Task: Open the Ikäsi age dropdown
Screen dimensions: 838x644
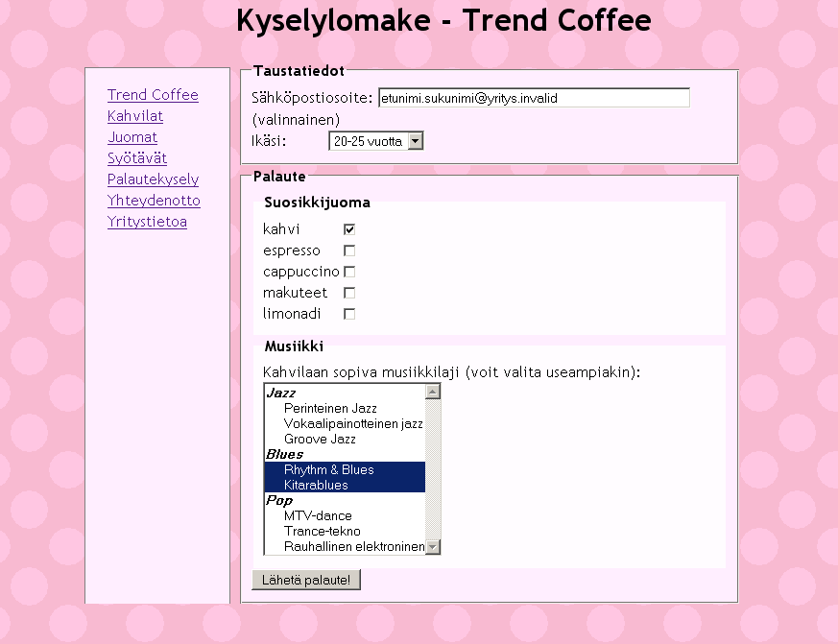Action: pyautogui.click(x=375, y=141)
